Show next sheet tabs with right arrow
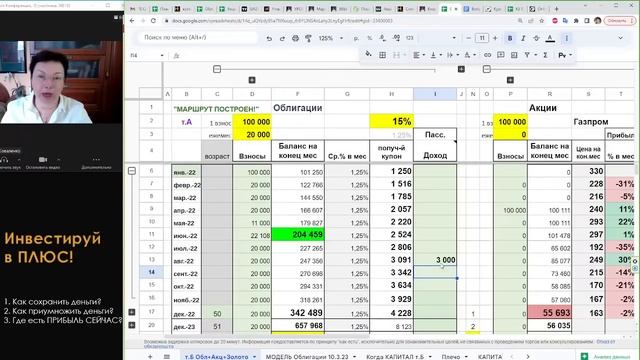Image resolution: width=640 pixels, height=360 pixels. click(x=527, y=356)
